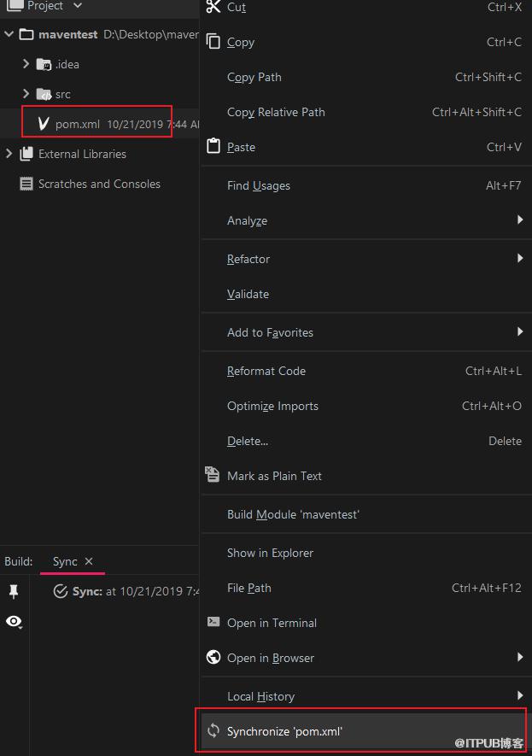Collapse the maventest project root
The width and height of the screenshot is (532, 756).
pyautogui.click(x=9, y=34)
